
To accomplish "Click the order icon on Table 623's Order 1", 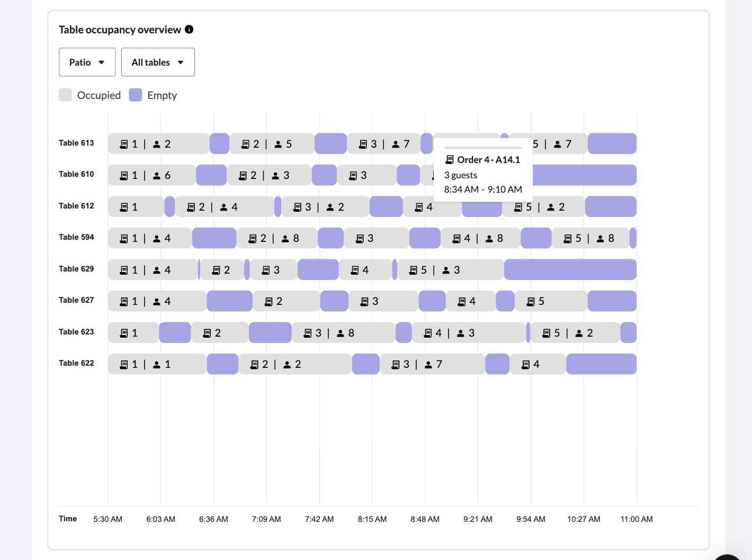I will (x=123, y=332).
